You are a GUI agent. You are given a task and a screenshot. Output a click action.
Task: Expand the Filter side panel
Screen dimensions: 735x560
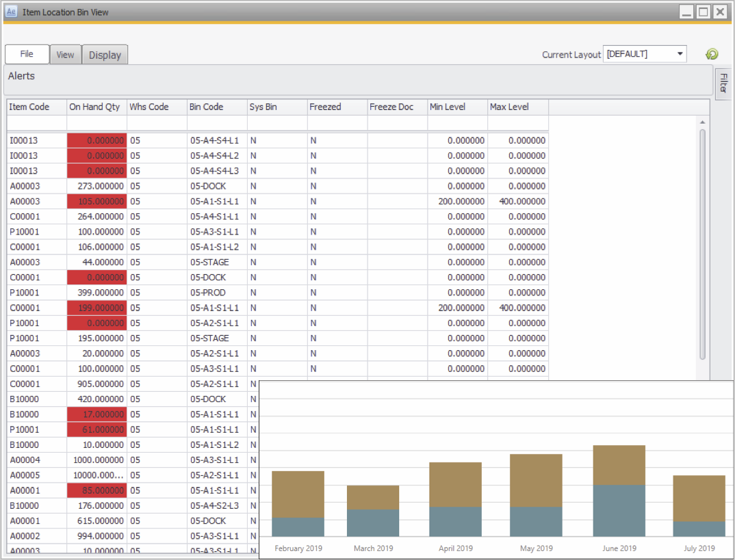[x=723, y=84]
